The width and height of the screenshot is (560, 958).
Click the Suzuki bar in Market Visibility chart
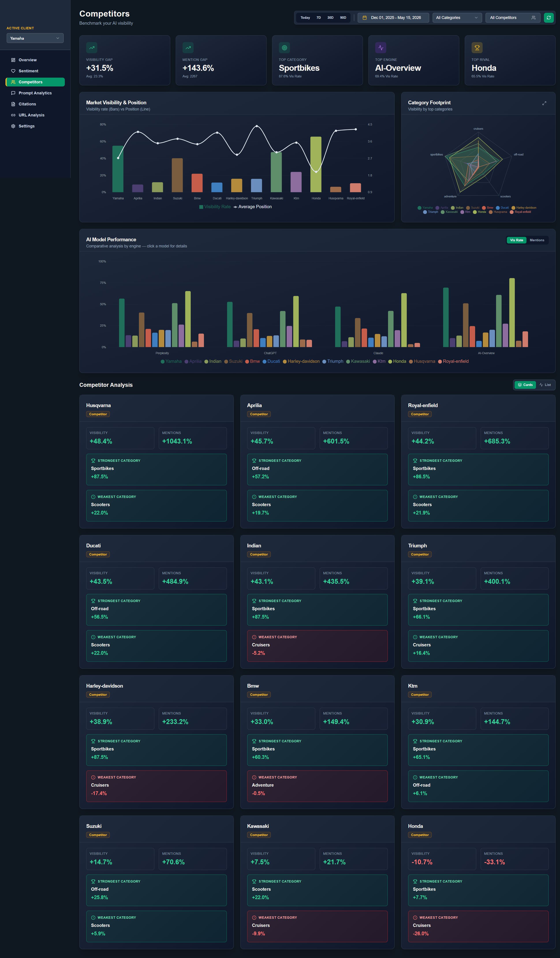177,175
